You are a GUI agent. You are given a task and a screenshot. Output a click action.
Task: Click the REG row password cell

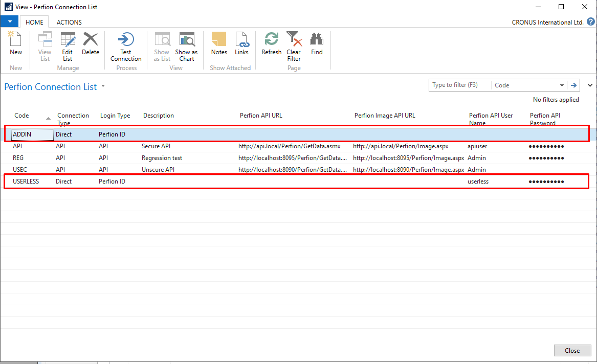coord(546,158)
